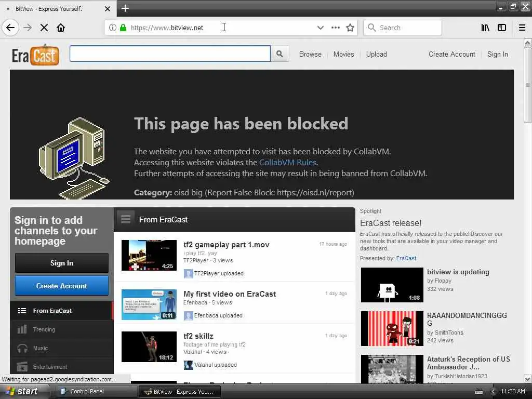Open Ataturk's Reception video thumbnail
The height and width of the screenshot is (399, 532).
[392, 369]
